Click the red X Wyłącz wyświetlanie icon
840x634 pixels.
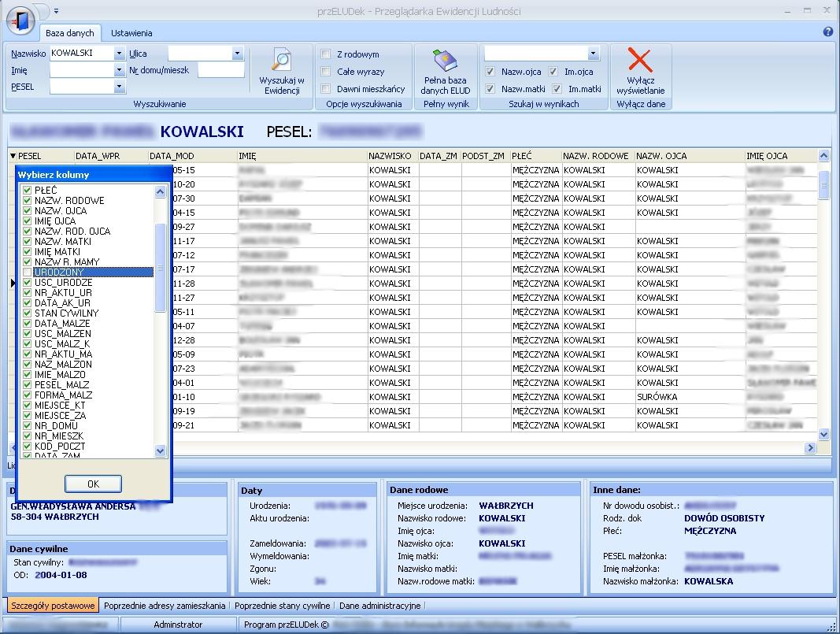coord(639,60)
